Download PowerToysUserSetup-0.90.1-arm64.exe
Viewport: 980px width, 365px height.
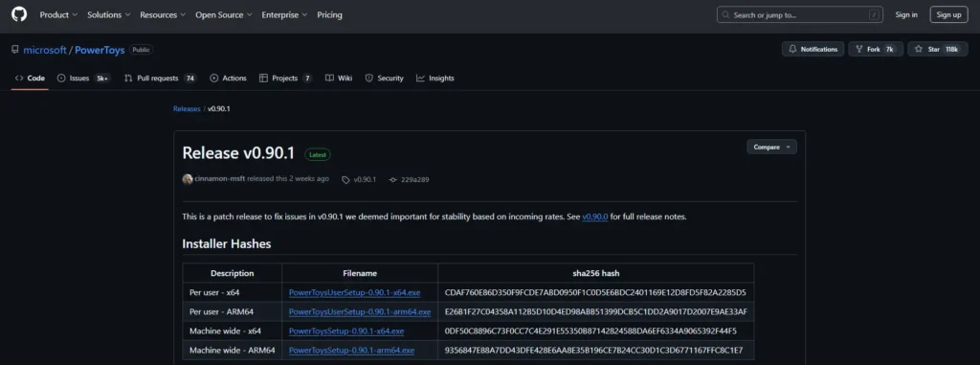(x=360, y=311)
